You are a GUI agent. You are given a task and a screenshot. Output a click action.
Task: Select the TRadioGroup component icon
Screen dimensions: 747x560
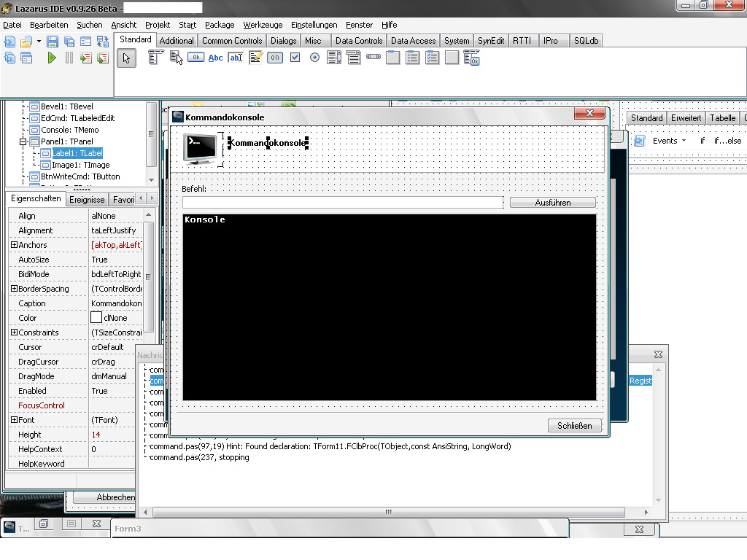[x=413, y=58]
